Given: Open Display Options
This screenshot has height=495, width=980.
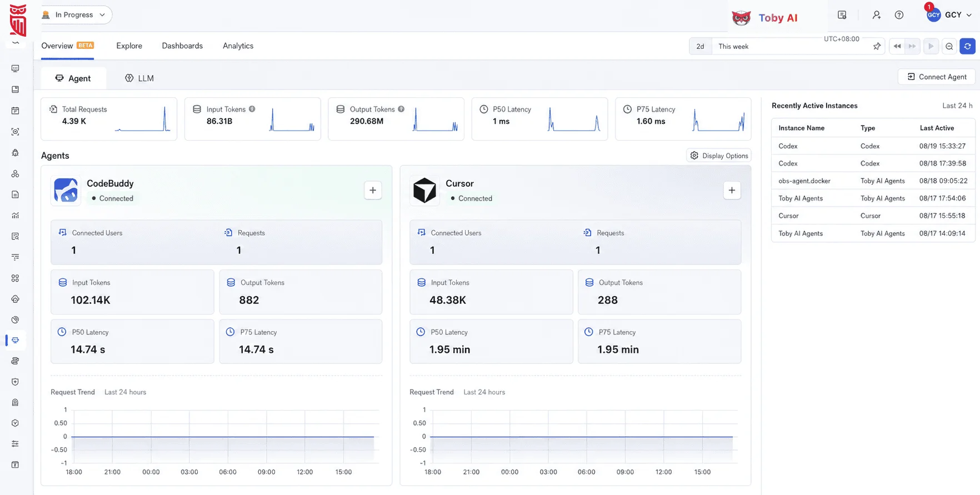Looking at the screenshot, I should [x=719, y=156].
